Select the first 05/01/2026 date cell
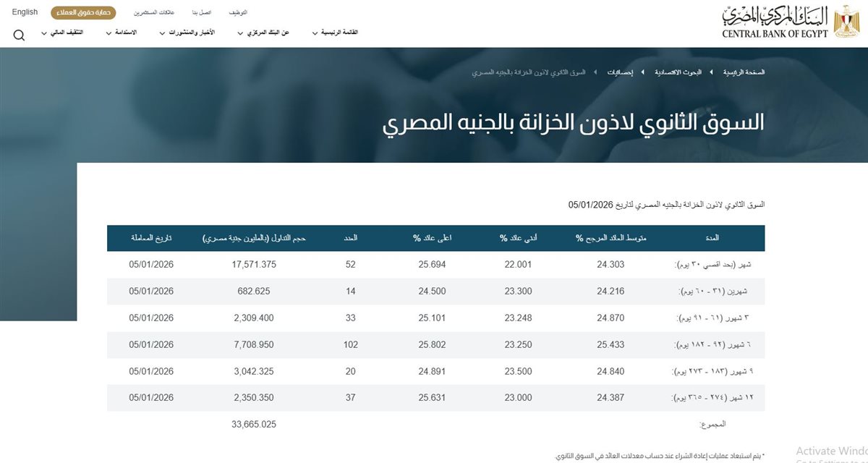 coord(150,264)
